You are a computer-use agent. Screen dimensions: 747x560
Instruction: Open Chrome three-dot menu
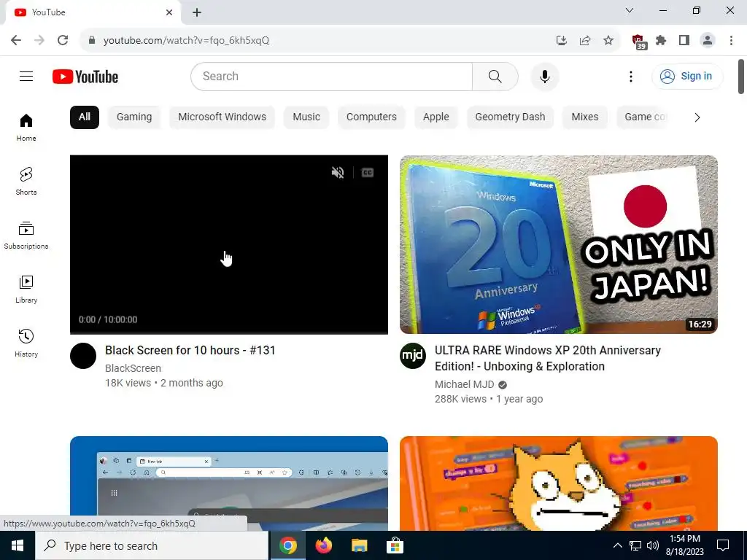point(731,41)
